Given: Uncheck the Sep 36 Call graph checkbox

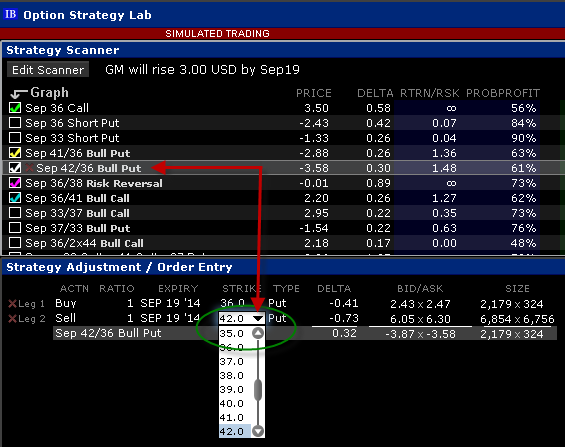Looking at the screenshot, I should pos(15,108).
